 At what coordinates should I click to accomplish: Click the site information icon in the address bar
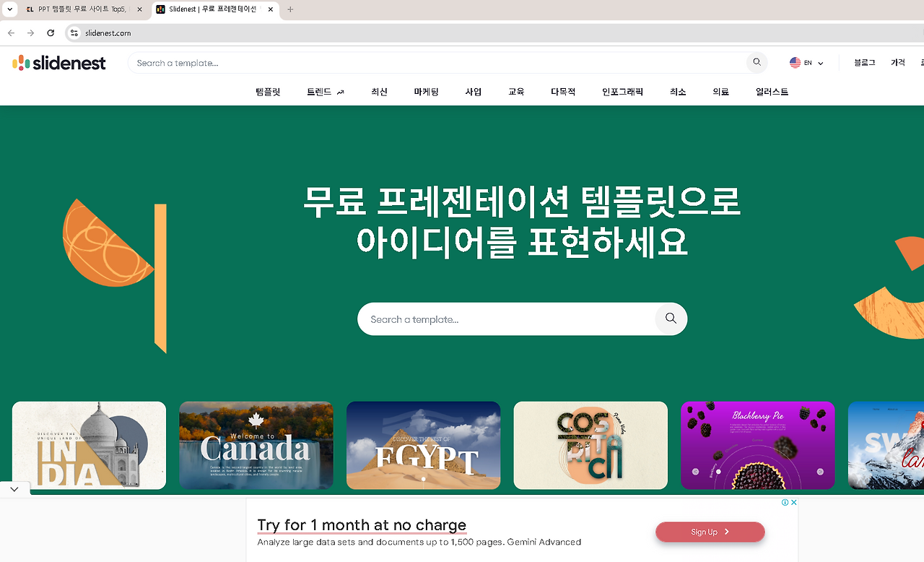[x=73, y=33]
